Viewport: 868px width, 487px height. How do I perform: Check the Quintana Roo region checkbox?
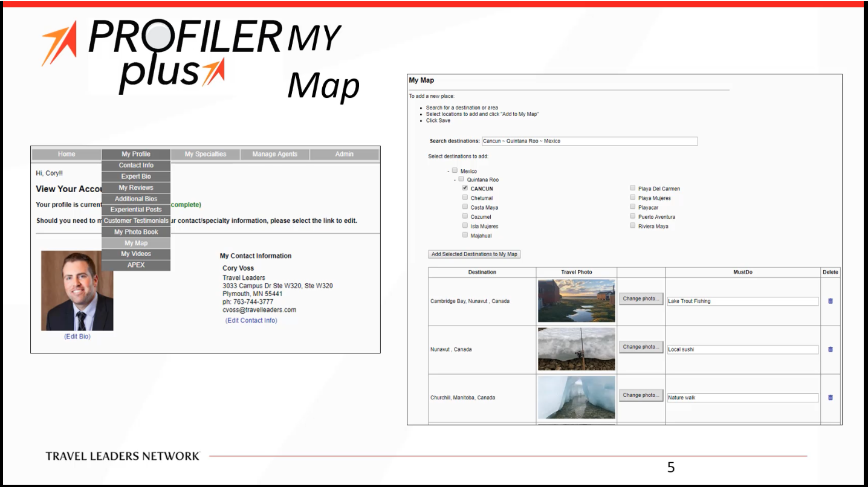tap(461, 179)
